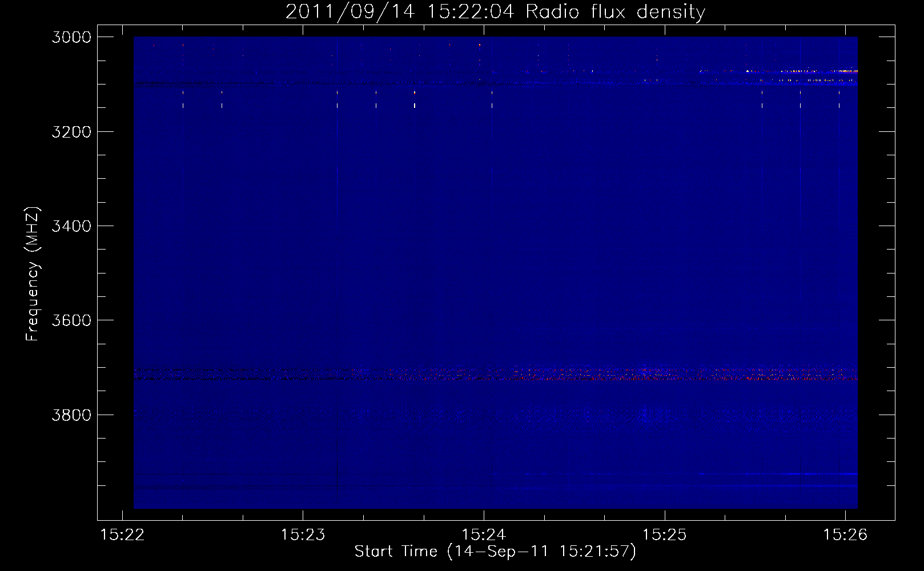Click the 15:22 time tick label
The height and width of the screenshot is (571, 924).
pos(122,535)
